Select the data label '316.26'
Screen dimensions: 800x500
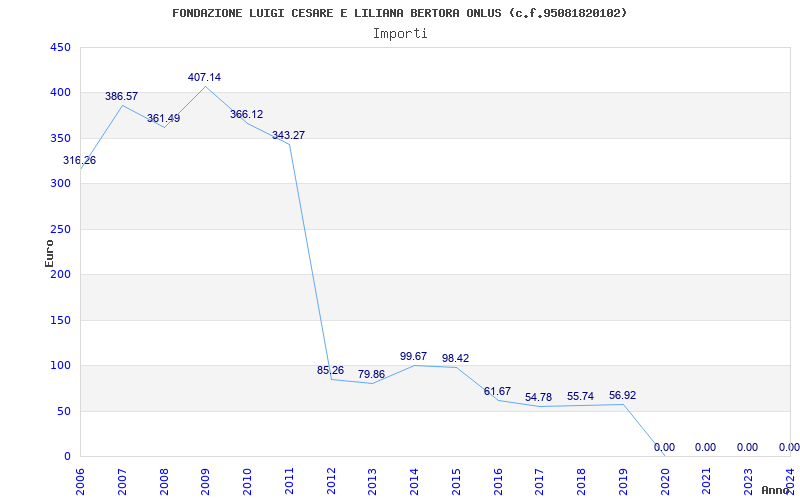click(79, 160)
